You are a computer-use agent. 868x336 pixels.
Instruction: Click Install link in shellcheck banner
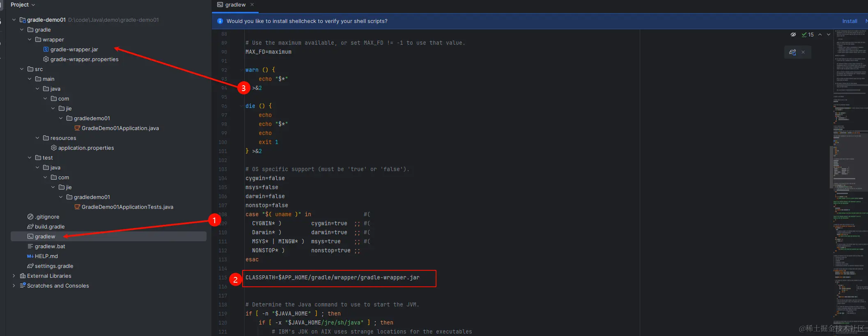pos(850,21)
